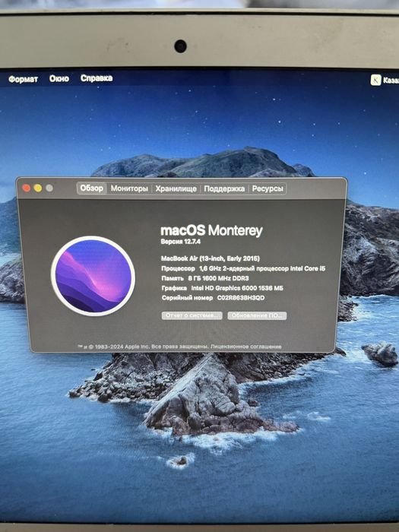This screenshot has width=399, height=532.
Task: Switch to the Мониторы tab
Action: click(x=129, y=188)
